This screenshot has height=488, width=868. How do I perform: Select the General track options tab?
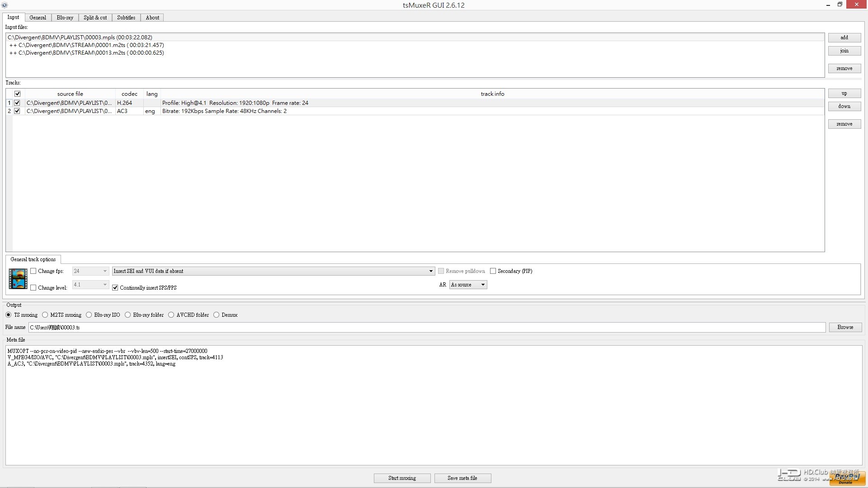point(33,259)
